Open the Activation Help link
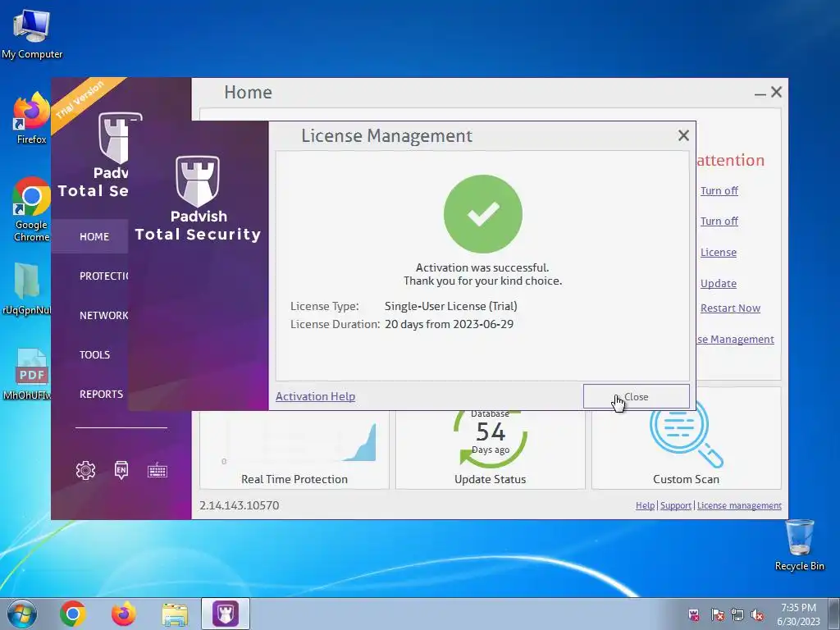 [x=315, y=396]
